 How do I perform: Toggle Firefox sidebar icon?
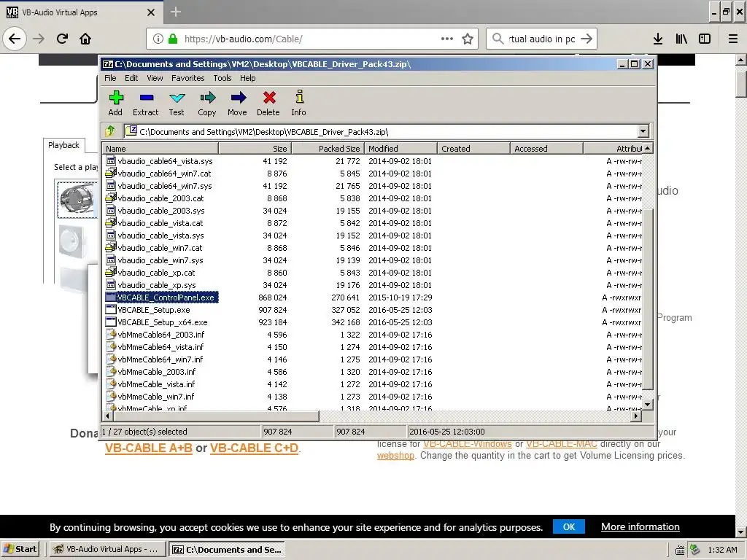click(705, 39)
